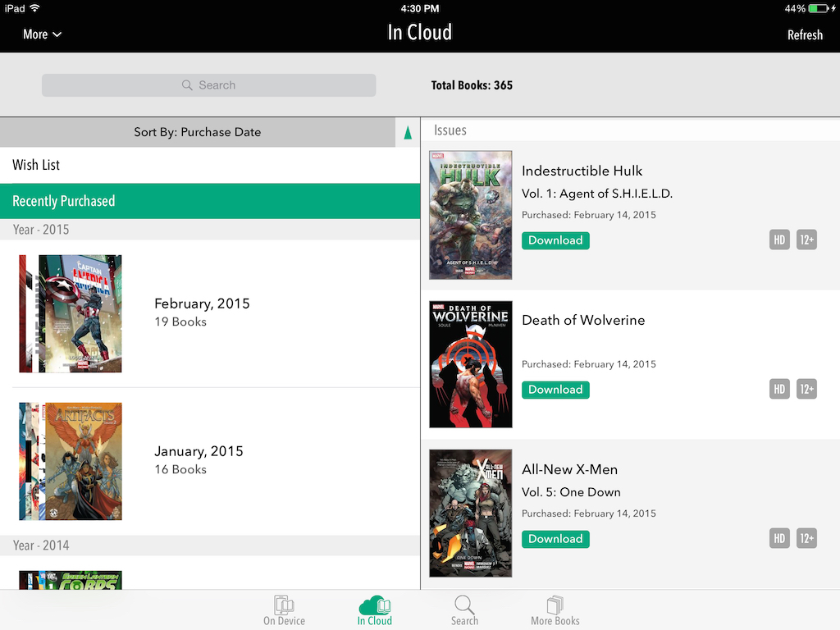Tap the Refresh button

[805, 34]
